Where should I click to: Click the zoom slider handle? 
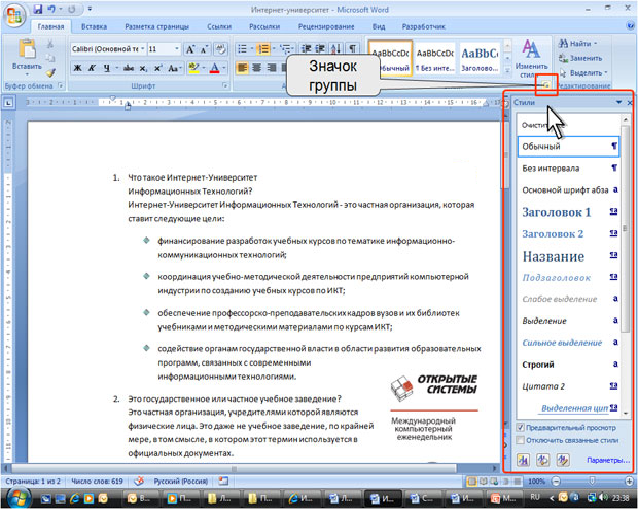point(592,481)
